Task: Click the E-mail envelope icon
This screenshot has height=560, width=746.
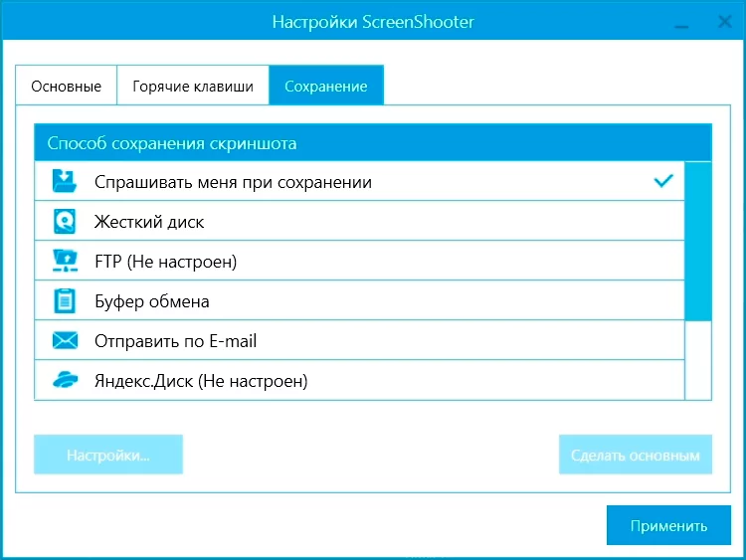Action: 65,340
